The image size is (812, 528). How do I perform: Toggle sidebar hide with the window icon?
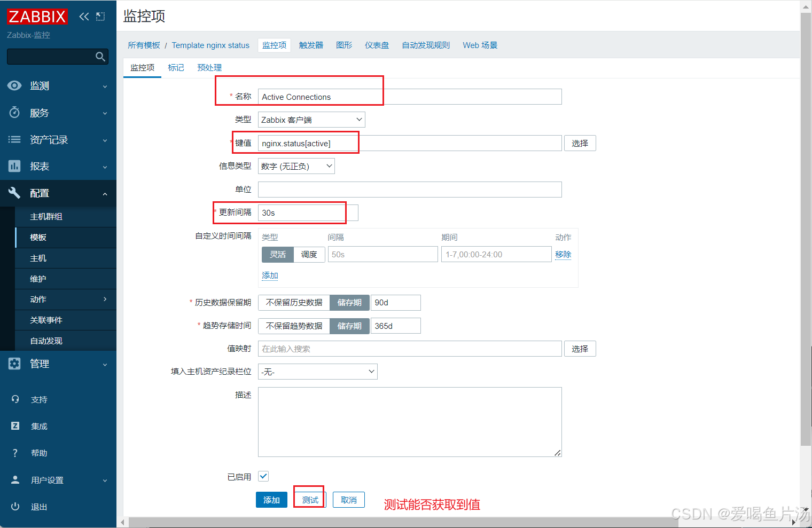100,17
